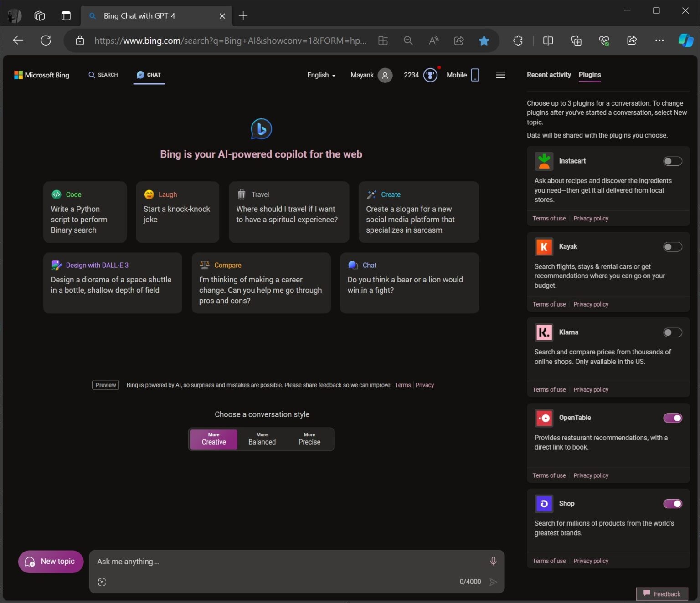The width and height of the screenshot is (700, 603).
Task: Click the Bing logo above the welcome text
Action: 261,129
